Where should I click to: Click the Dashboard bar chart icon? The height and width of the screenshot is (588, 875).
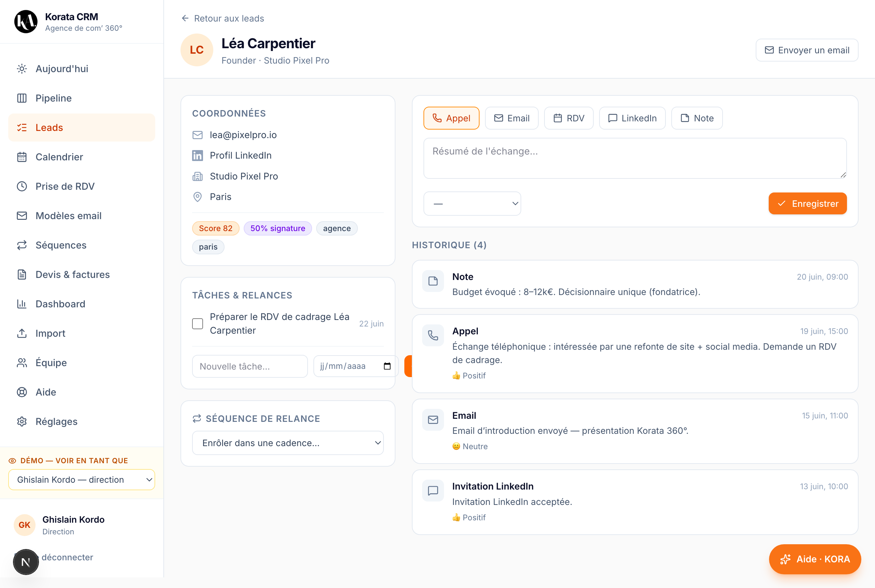pyautogui.click(x=22, y=304)
